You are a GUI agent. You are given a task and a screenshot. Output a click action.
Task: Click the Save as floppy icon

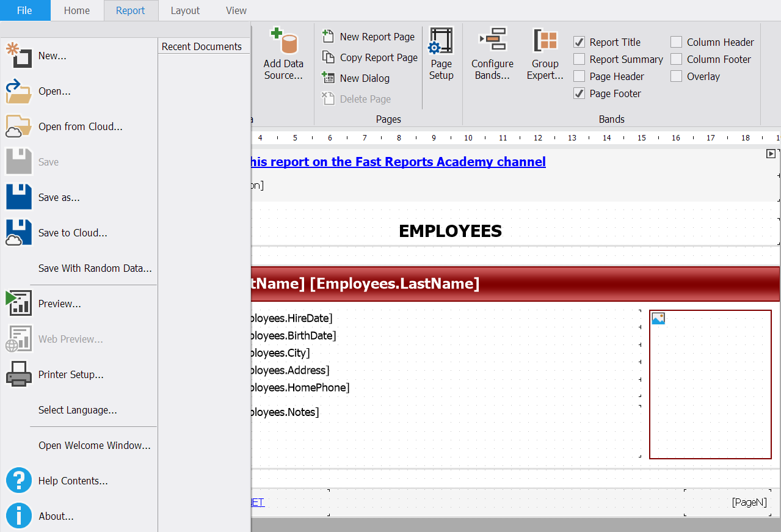click(x=19, y=197)
